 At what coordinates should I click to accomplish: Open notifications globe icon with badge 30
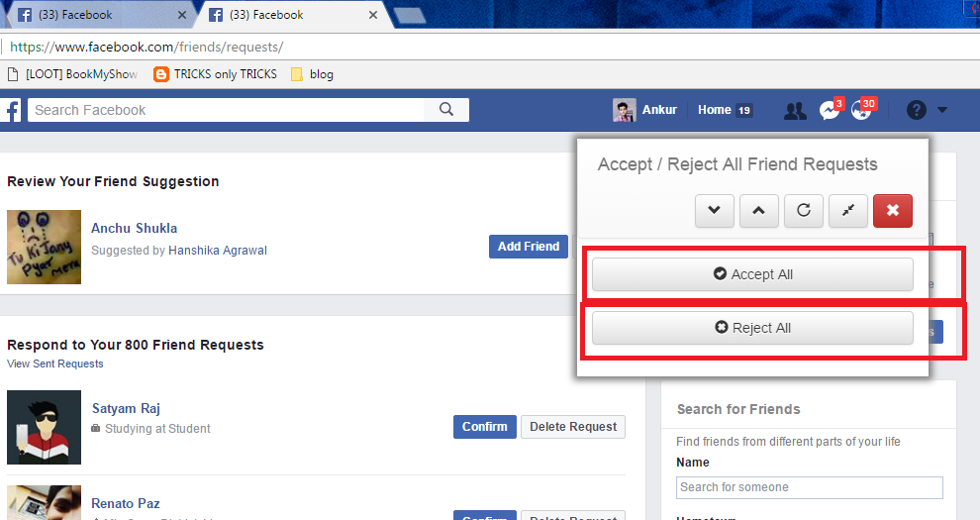pos(861,110)
